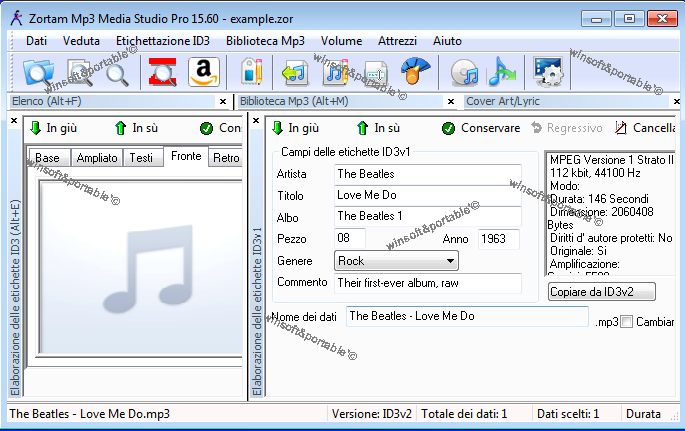This screenshot has height=431, width=685.
Task: Click the Copiare da ID3v2 button
Action: [x=602, y=292]
